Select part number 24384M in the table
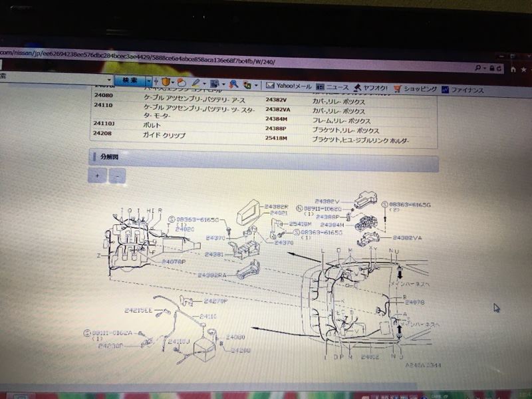The height and width of the screenshot is (399, 532). coord(276,119)
